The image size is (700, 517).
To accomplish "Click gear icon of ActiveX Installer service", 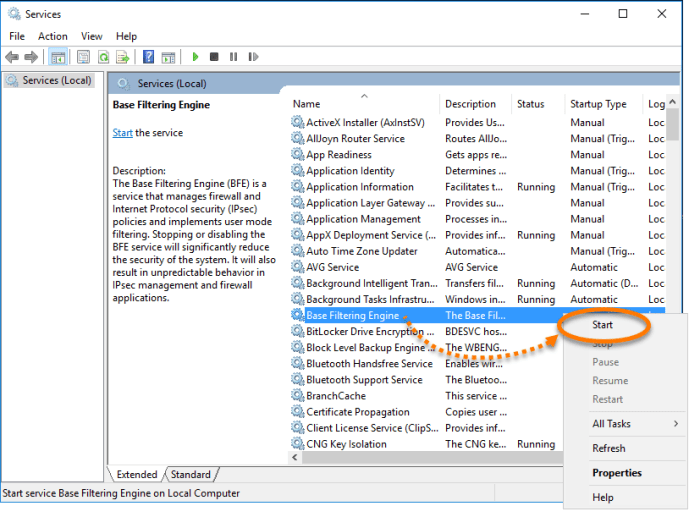I will click(297, 122).
